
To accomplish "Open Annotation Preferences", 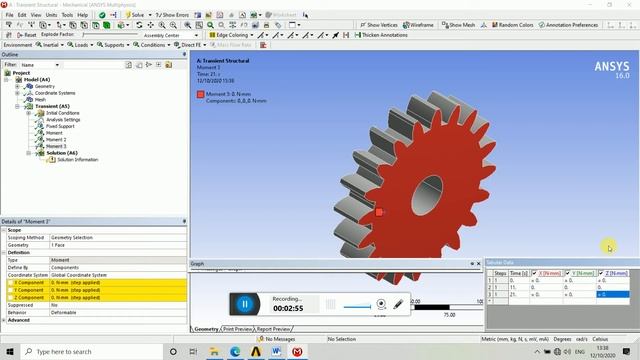I will pos(568,25).
